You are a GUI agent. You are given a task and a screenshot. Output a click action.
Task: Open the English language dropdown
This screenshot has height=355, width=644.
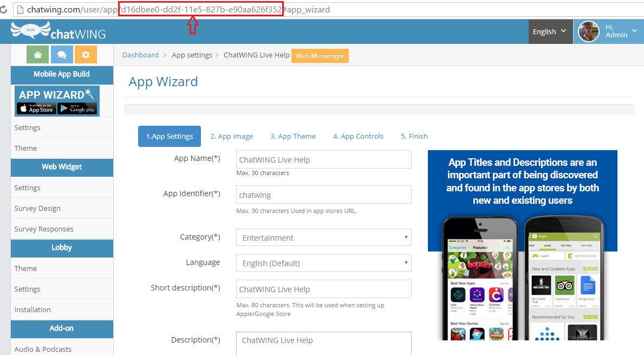(x=550, y=31)
